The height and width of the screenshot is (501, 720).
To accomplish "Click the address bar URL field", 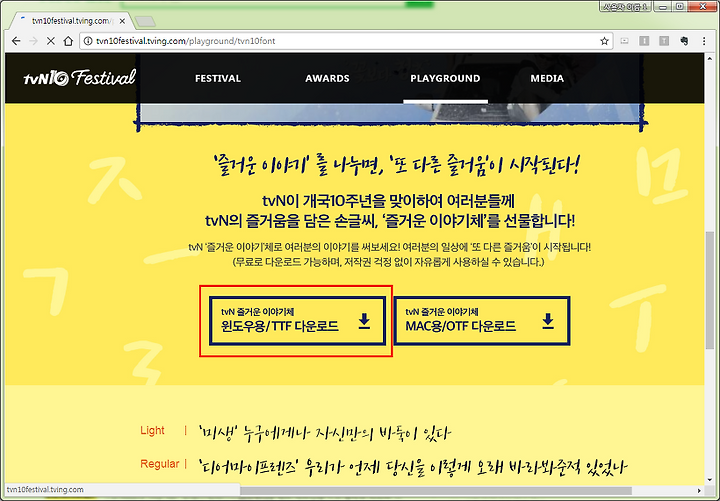I will tap(344, 41).
